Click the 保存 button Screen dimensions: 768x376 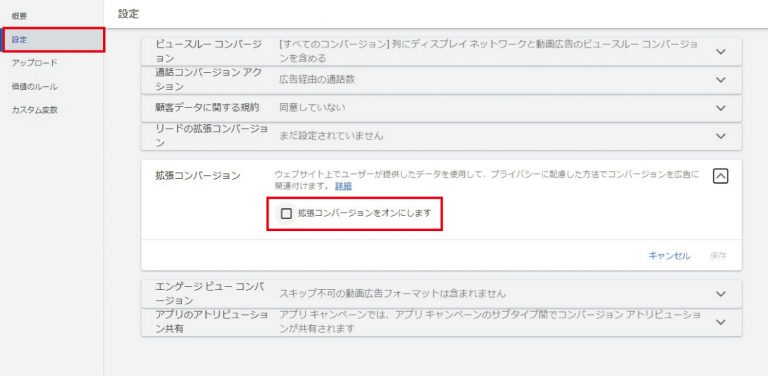[x=718, y=256]
